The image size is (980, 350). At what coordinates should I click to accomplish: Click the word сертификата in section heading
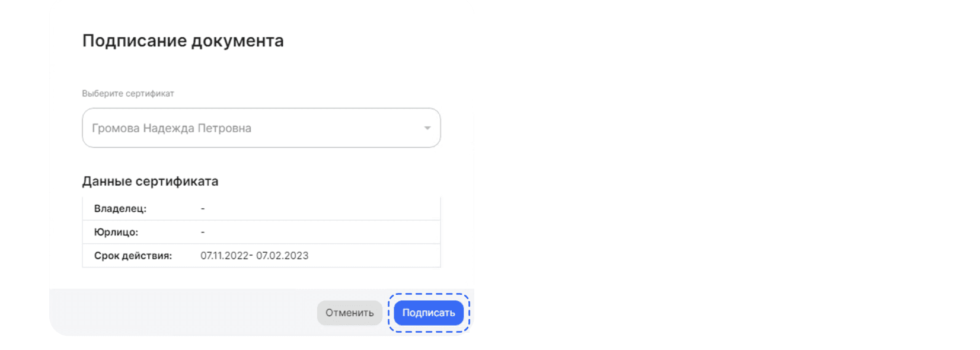click(177, 182)
